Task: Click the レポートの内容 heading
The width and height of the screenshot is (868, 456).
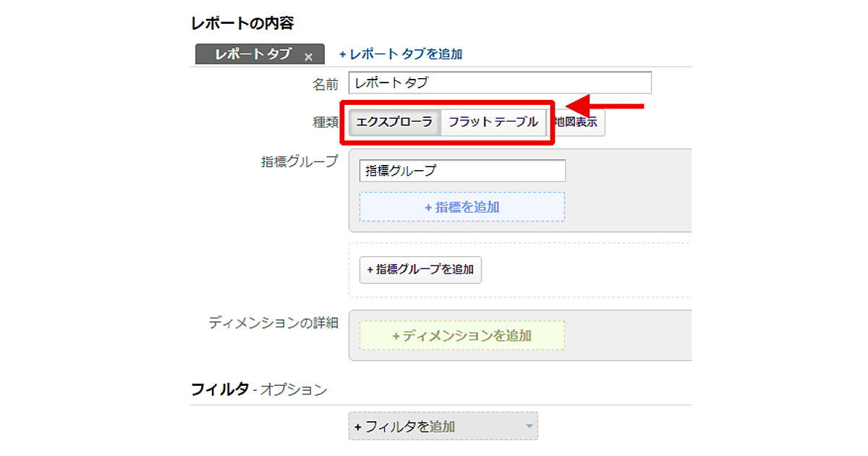Action: click(242, 23)
